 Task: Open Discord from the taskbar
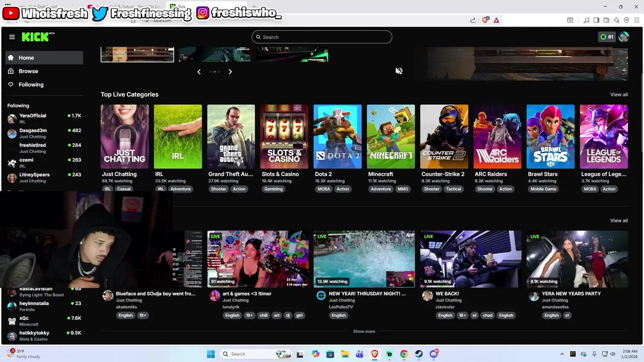click(434, 354)
